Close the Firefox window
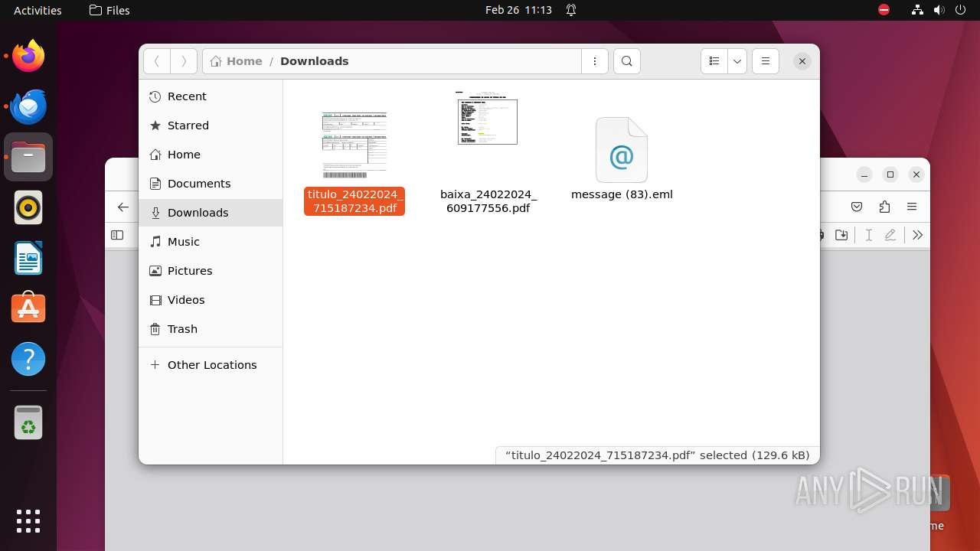Screen dimensions: 980x551 [x=916, y=174]
